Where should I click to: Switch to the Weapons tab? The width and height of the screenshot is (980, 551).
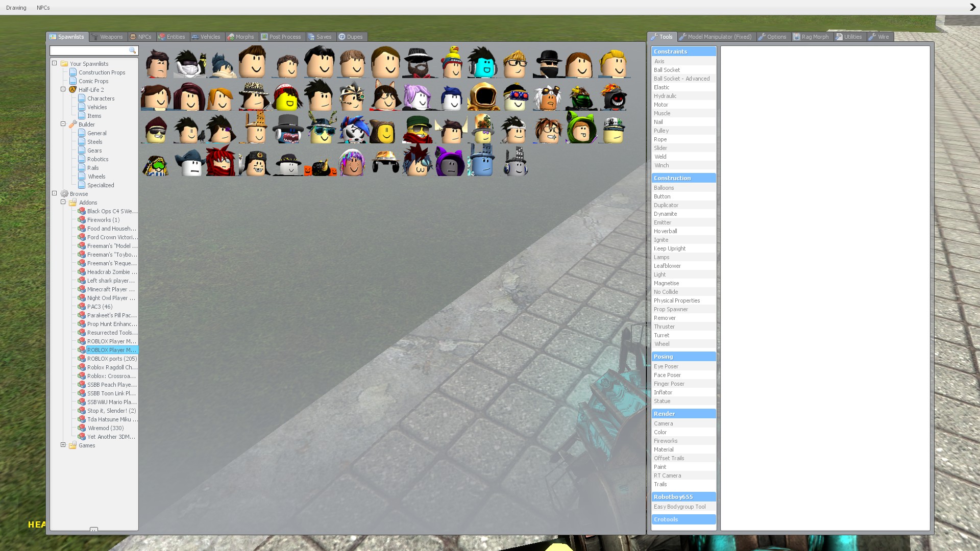point(107,37)
